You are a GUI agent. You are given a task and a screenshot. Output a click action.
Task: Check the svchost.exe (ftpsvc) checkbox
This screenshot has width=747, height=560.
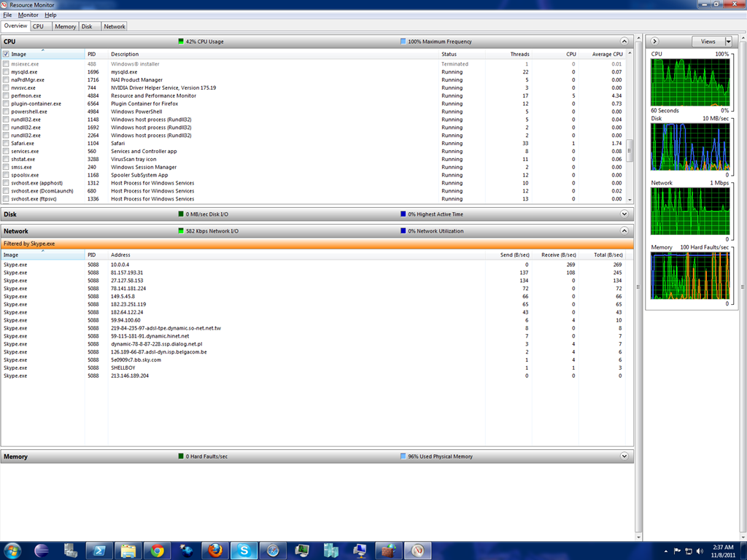6,199
